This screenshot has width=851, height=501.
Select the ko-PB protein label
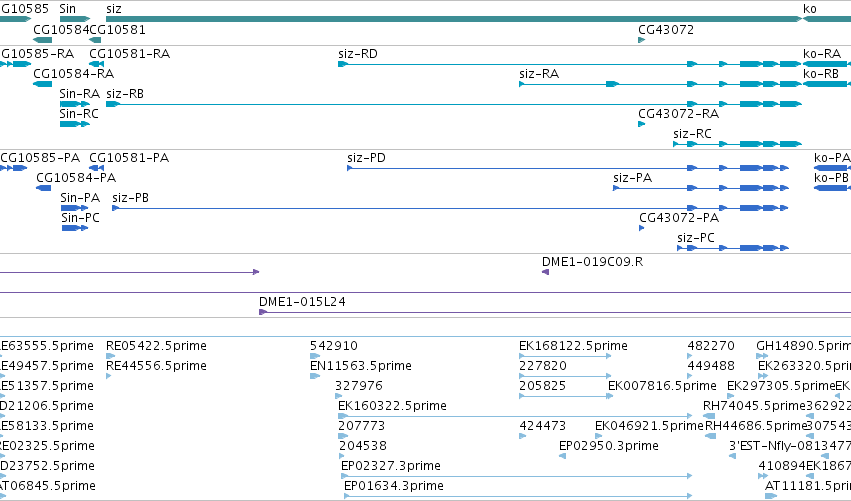tap(831, 178)
